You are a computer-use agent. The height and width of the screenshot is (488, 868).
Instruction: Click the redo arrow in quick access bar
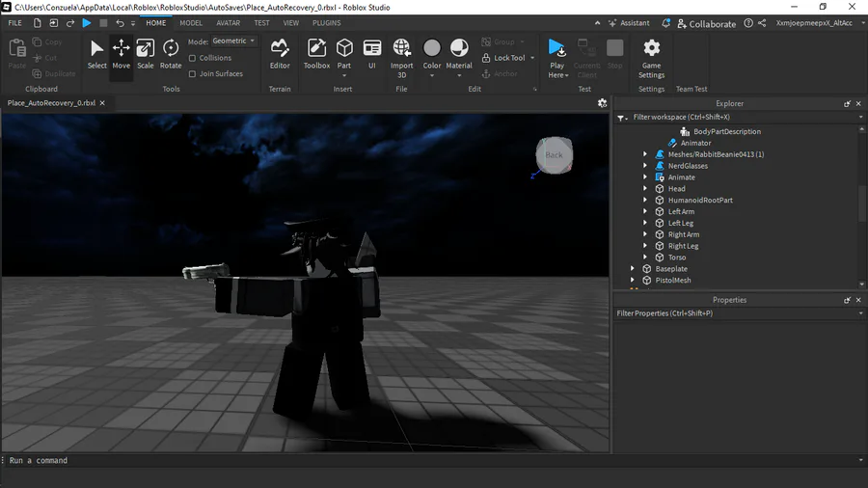[x=70, y=23]
